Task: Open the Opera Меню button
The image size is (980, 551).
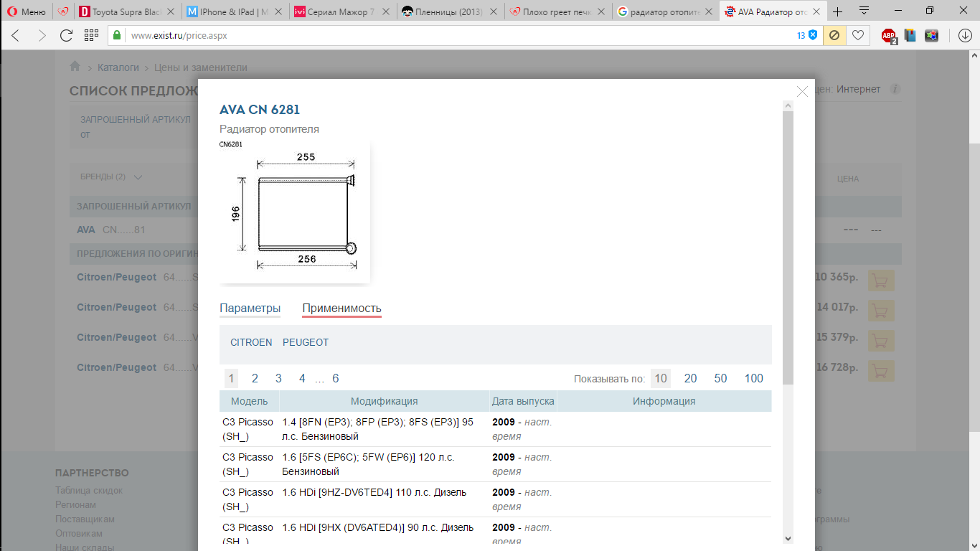Action: coord(26,11)
